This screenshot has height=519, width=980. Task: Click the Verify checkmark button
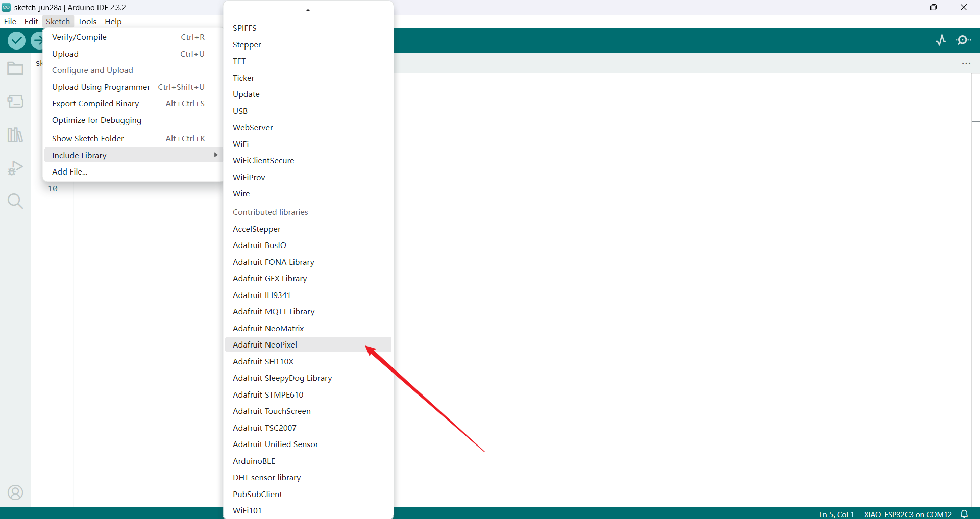click(16, 40)
